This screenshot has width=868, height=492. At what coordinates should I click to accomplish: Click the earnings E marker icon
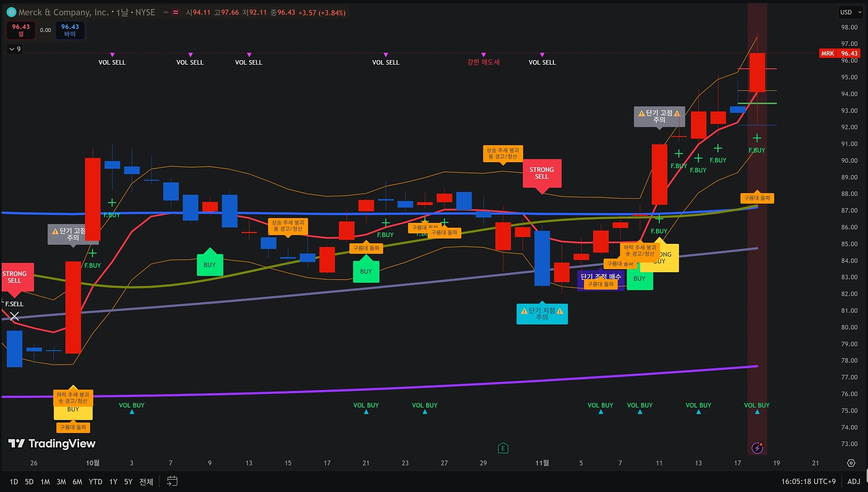pyautogui.click(x=503, y=448)
